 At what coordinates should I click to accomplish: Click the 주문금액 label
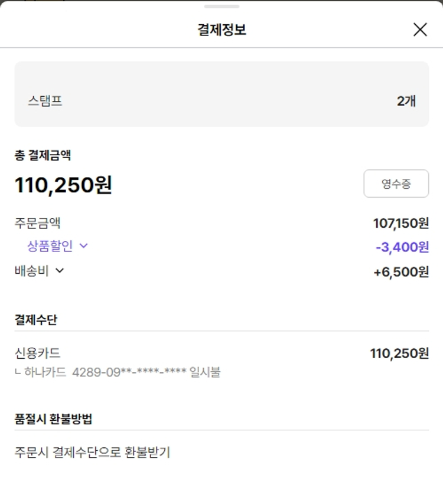tap(37, 223)
